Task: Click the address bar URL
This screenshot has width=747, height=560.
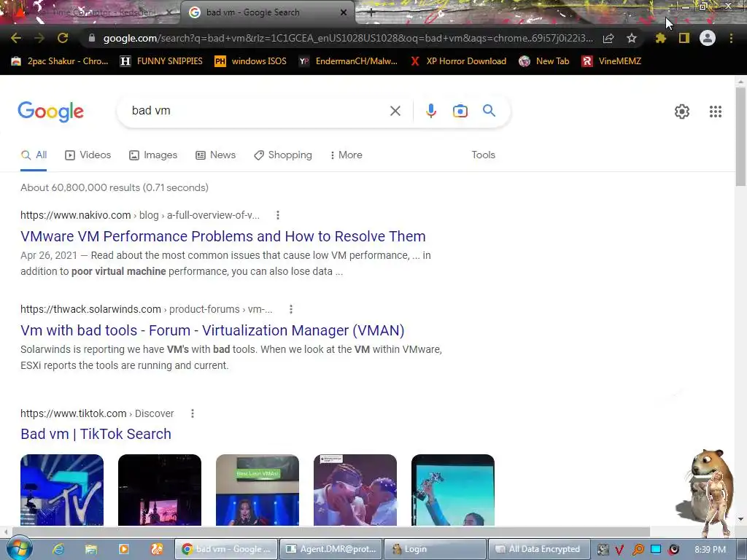Action: tap(348, 38)
